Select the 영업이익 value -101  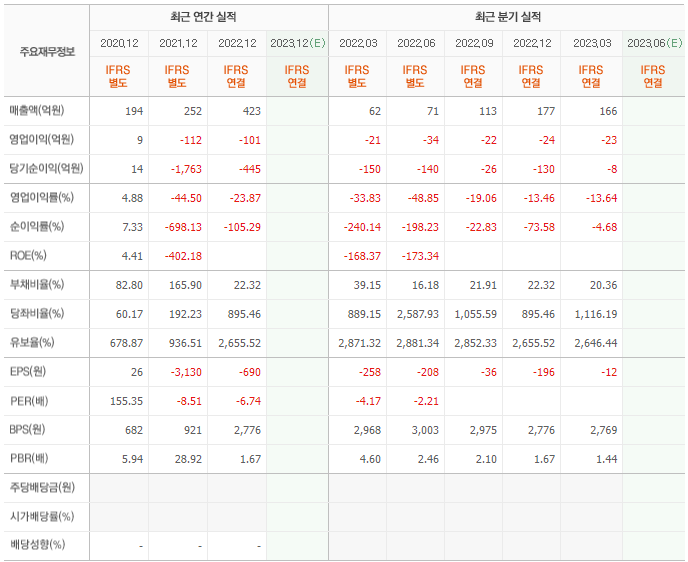(x=250, y=140)
